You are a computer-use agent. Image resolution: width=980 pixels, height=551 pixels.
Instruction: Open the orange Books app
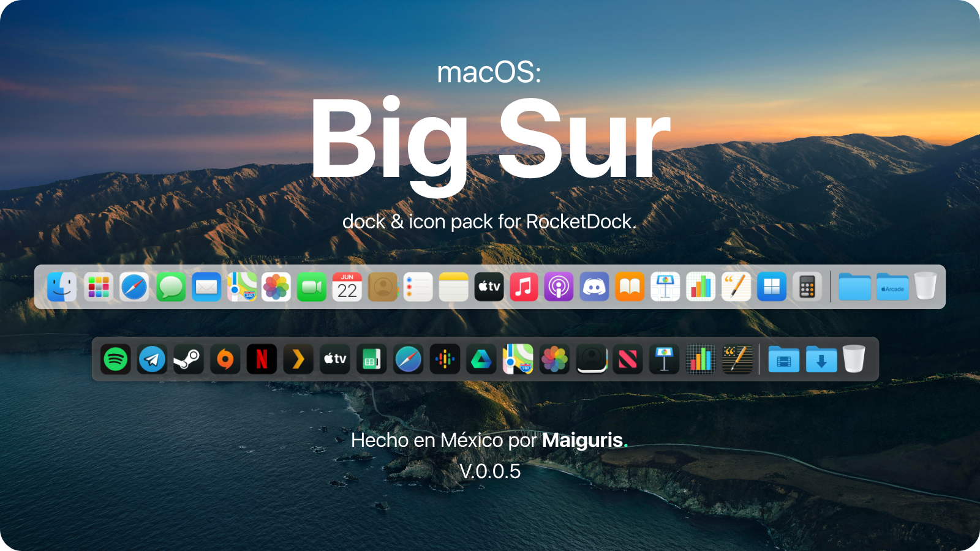[x=630, y=287]
